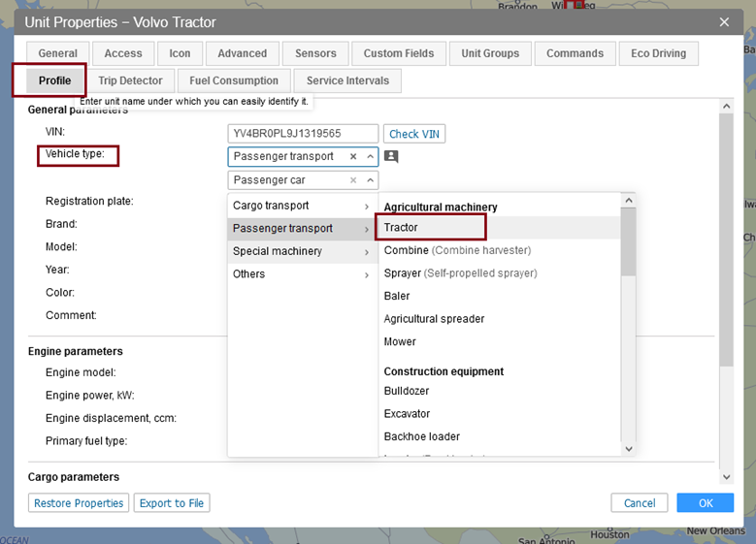The width and height of the screenshot is (756, 544).
Task: Toggle the Passenger car dropdown arrow
Action: (x=369, y=180)
